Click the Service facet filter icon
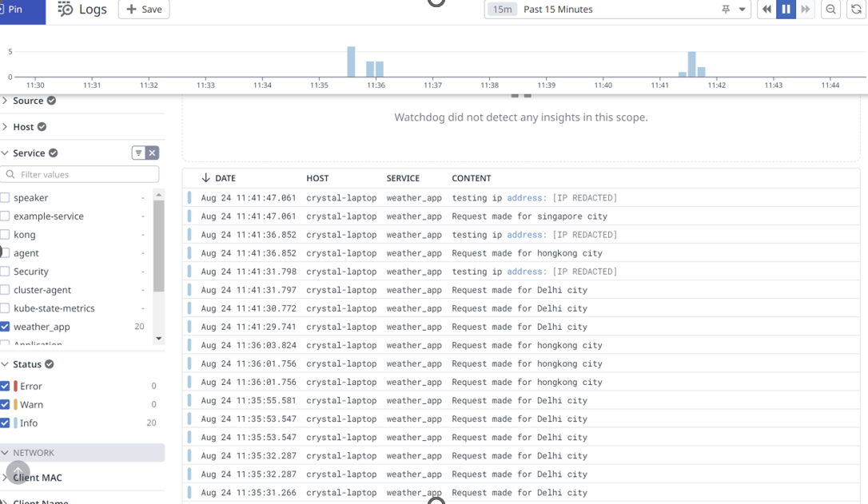Screen dimensions: 868x504 tap(138, 153)
